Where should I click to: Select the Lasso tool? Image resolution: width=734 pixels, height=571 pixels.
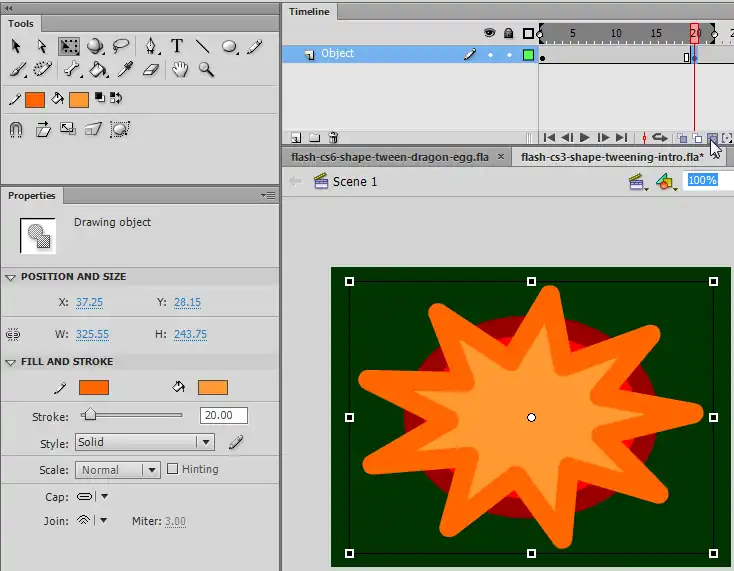(121, 46)
